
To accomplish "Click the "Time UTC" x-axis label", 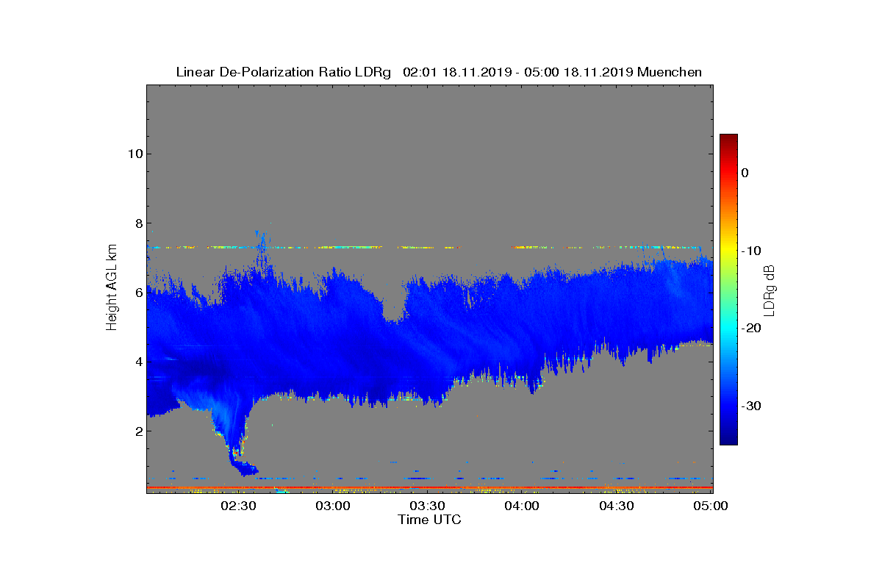I will click(x=430, y=520).
